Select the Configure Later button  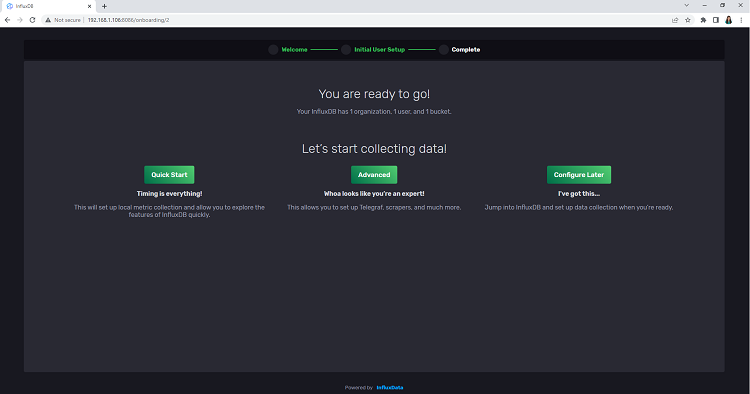coord(579,175)
